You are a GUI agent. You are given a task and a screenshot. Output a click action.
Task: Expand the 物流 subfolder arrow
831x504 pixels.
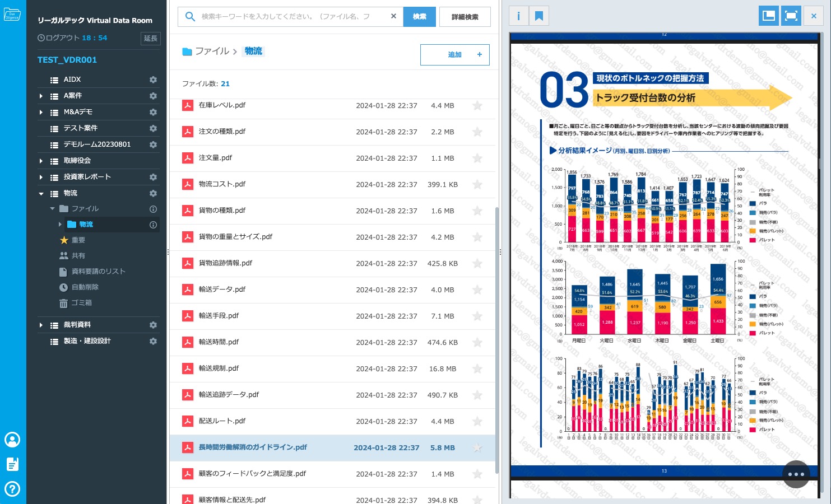pos(60,225)
